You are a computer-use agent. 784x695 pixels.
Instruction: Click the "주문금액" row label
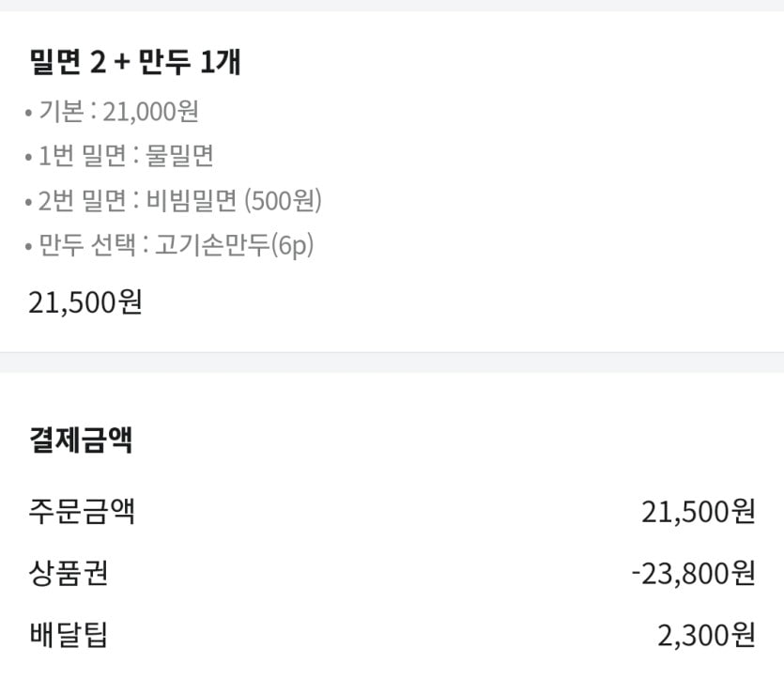tap(82, 513)
